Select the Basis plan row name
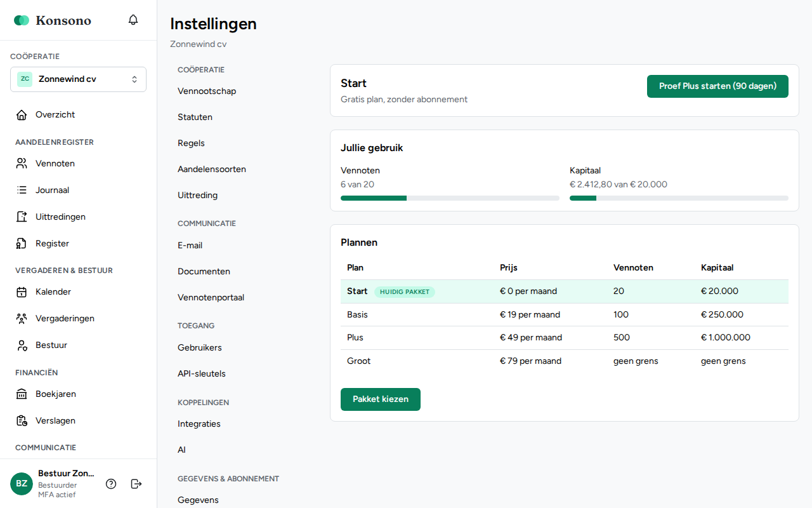 357,315
